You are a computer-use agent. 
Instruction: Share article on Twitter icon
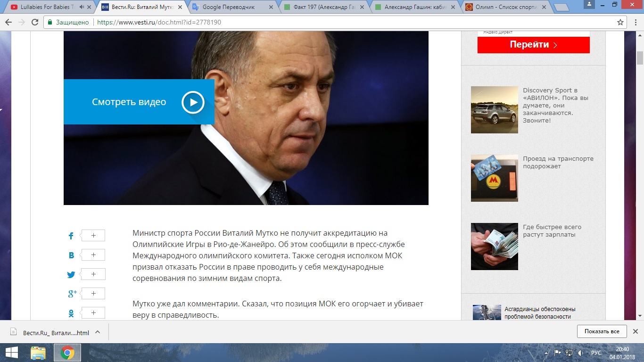(x=71, y=274)
